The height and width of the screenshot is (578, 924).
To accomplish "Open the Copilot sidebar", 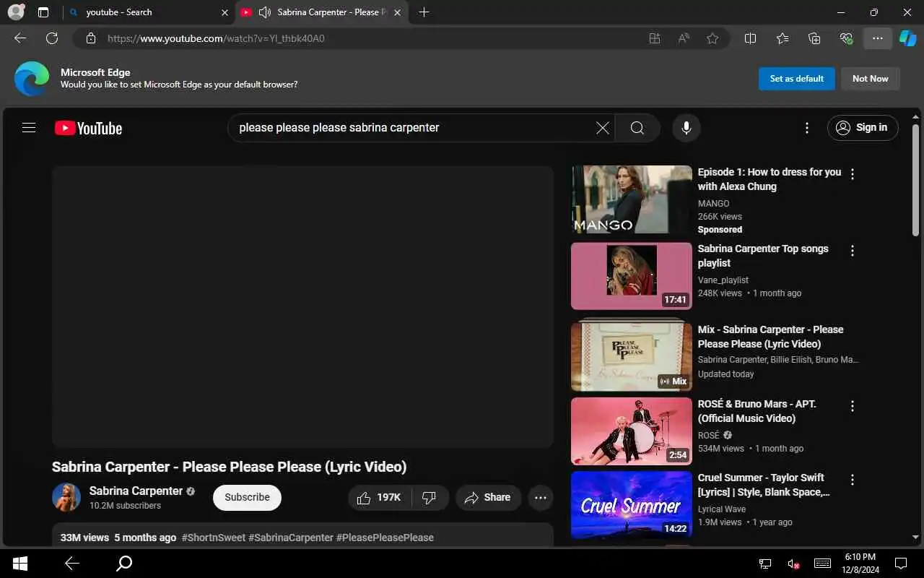I will click(907, 38).
